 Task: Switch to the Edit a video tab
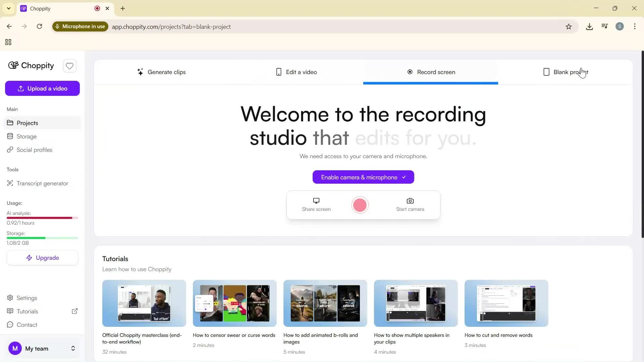pyautogui.click(x=296, y=72)
